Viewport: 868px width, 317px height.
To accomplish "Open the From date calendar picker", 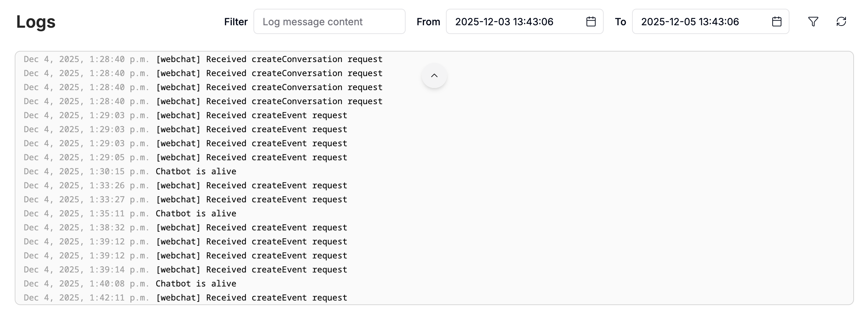I will tap(591, 22).
